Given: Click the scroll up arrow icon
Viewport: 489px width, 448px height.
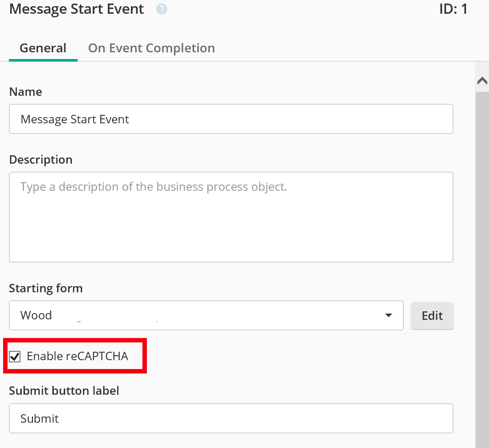Looking at the screenshot, I should coord(482,81).
